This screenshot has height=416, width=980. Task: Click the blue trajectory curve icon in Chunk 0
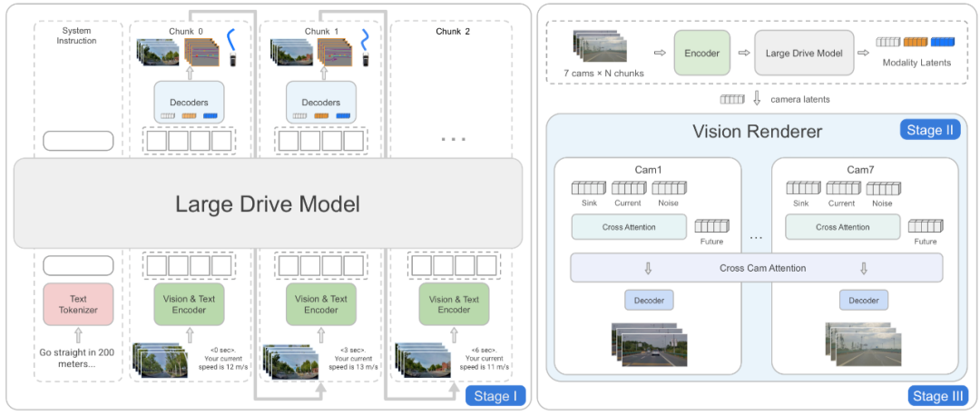pos(231,39)
